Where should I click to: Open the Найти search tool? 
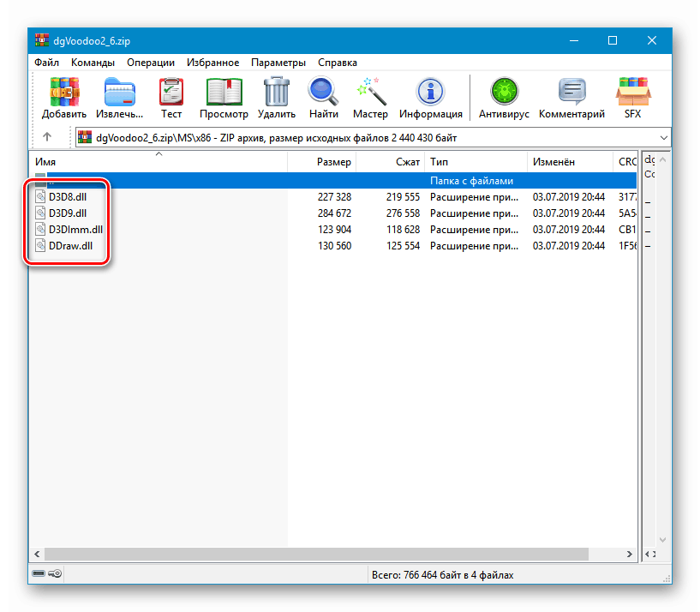pos(324,98)
